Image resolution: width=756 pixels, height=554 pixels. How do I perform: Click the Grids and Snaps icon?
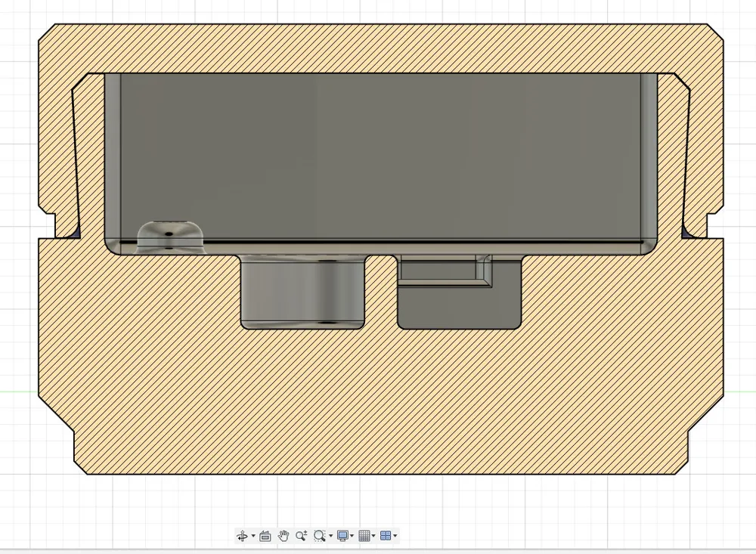(364, 536)
